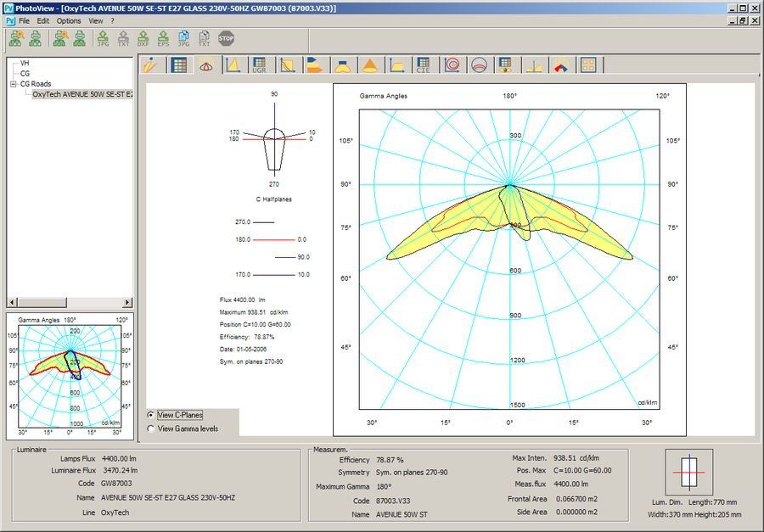Screen dimensions: 764x532
Task: Click the first green JPG export icon
Action: pos(103,38)
